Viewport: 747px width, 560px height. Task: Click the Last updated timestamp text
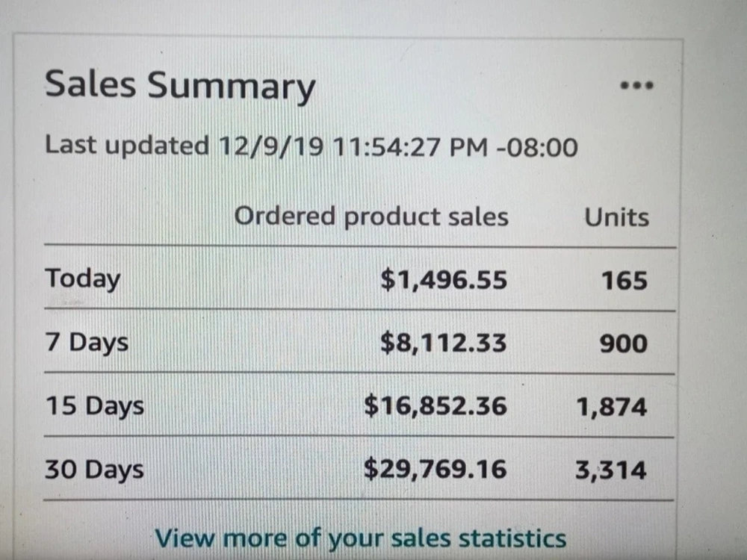pyautogui.click(x=311, y=146)
